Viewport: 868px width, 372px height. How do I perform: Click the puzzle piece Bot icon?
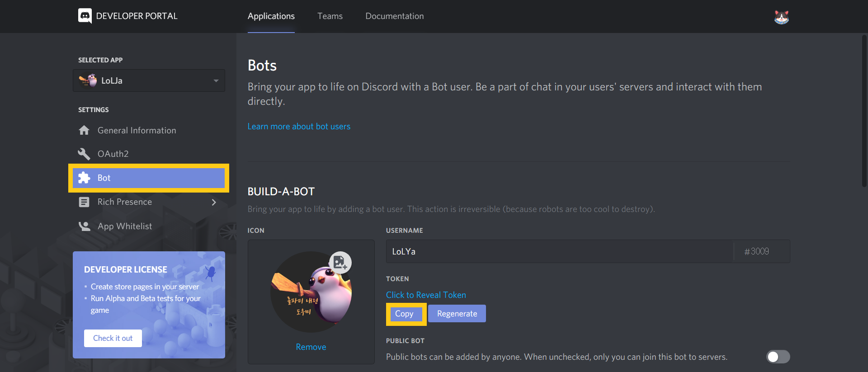coord(84,178)
